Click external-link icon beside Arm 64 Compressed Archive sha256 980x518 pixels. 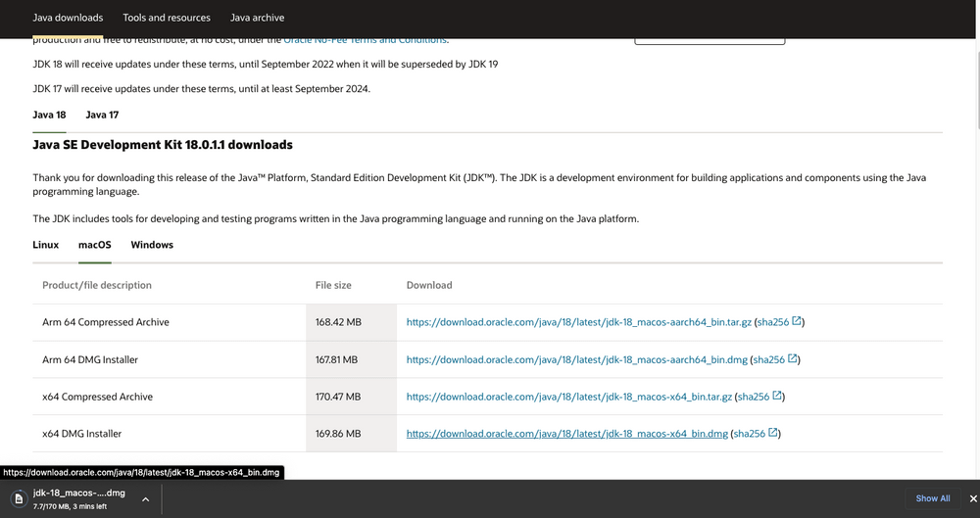pos(797,321)
